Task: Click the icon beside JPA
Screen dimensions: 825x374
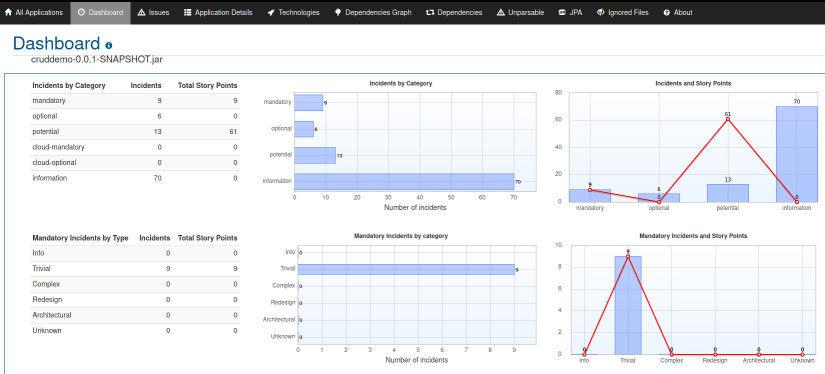Action: tap(562, 12)
